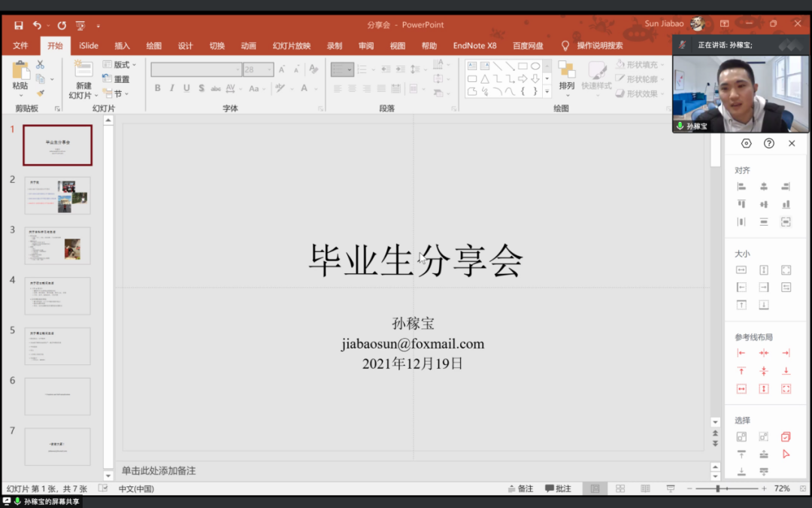Image resolution: width=812 pixels, height=508 pixels.
Task: Select the oval shape in shapes gallery
Action: coord(535,65)
